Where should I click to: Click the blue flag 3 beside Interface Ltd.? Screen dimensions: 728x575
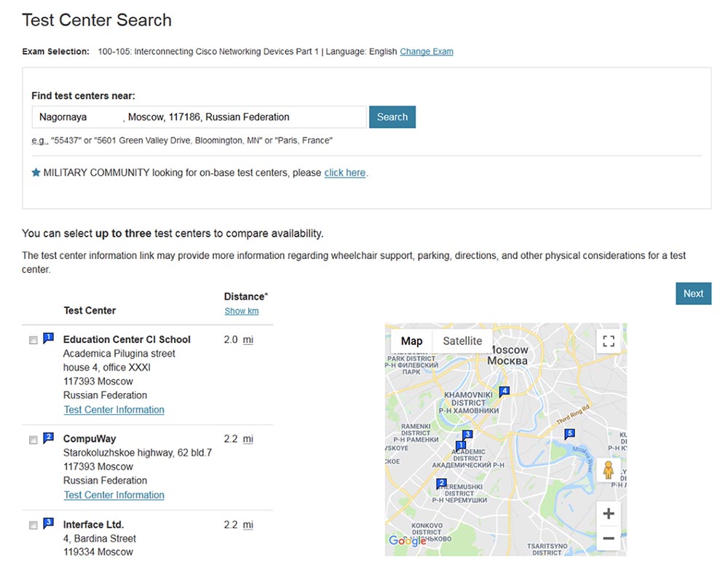pos(48,523)
